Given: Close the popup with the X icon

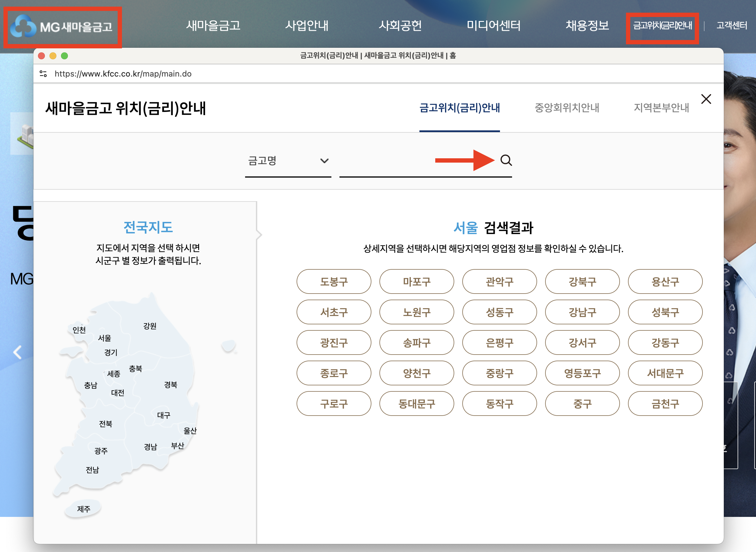Looking at the screenshot, I should pyautogui.click(x=706, y=99).
